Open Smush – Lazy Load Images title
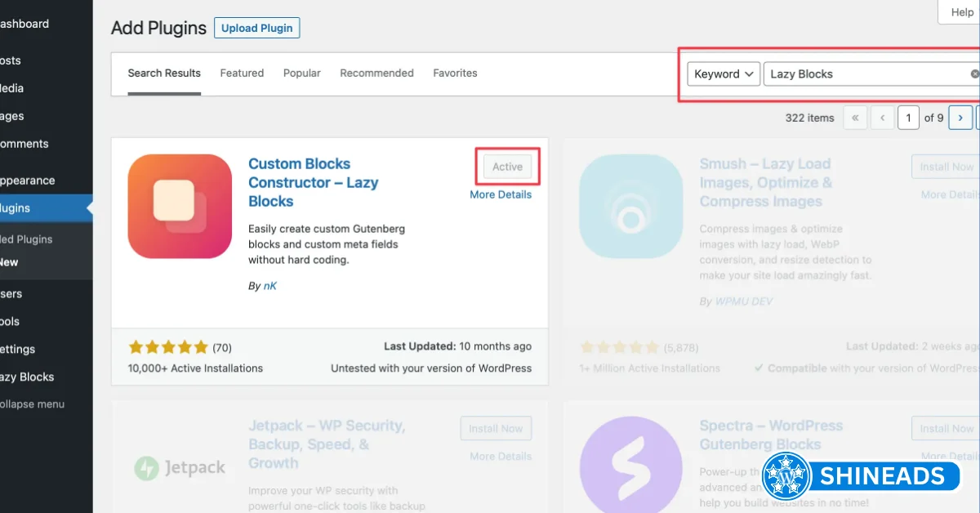The image size is (980, 513). (765, 182)
